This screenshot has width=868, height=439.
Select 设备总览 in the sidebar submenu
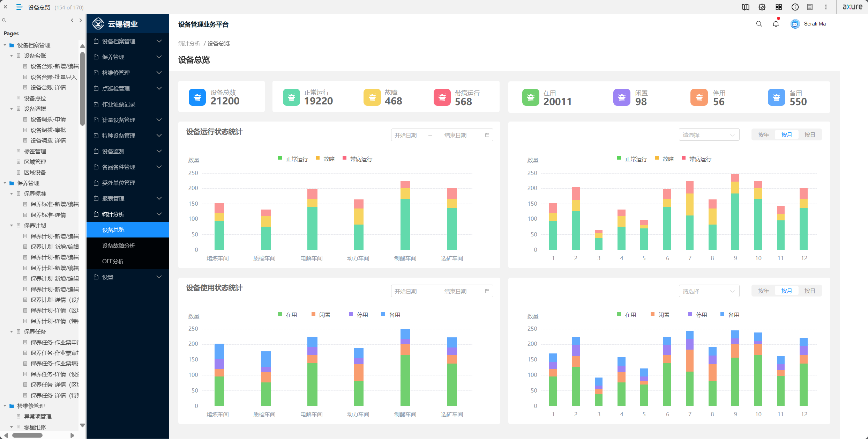click(x=128, y=230)
